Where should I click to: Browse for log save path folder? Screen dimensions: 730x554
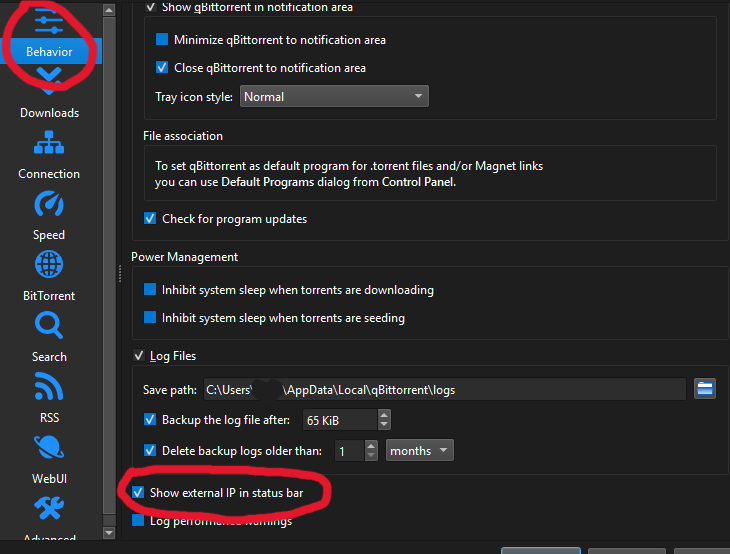pyautogui.click(x=706, y=389)
